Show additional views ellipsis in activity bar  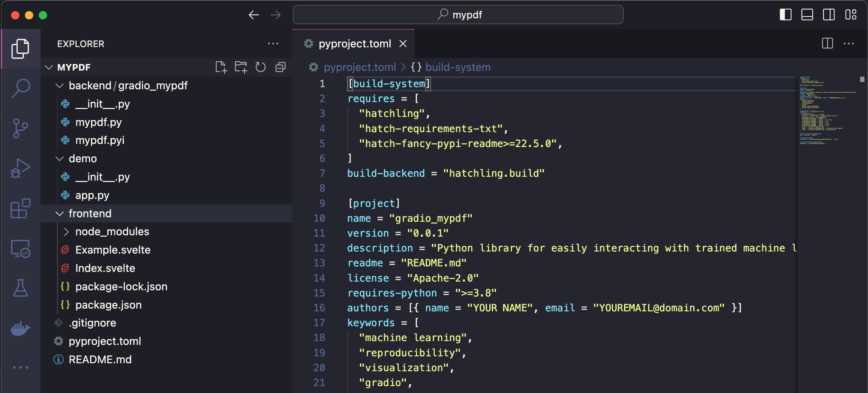click(x=20, y=367)
